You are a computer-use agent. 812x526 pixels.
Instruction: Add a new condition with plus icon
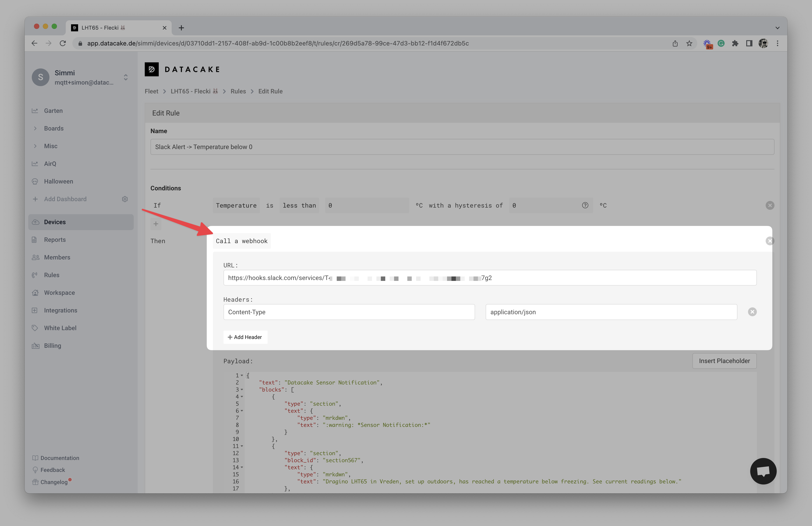(156, 224)
